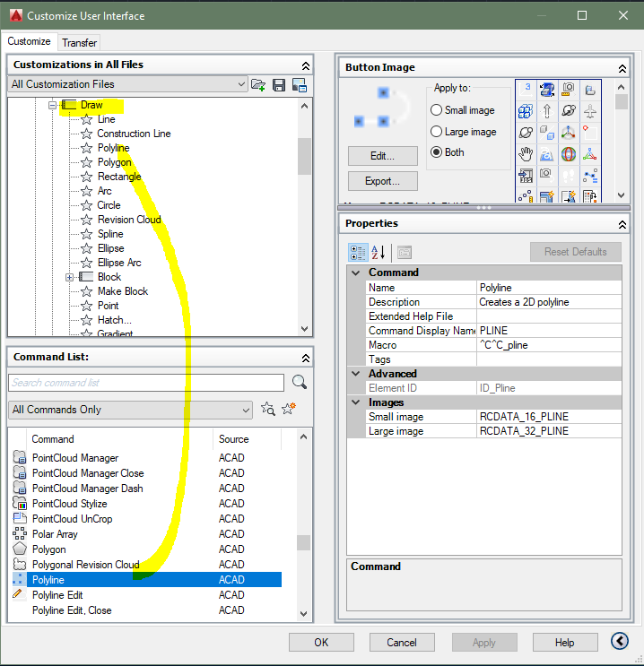The width and height of the screenshot is (644, 666).
Task: Click the Source column header
Action: click(247, 439)
